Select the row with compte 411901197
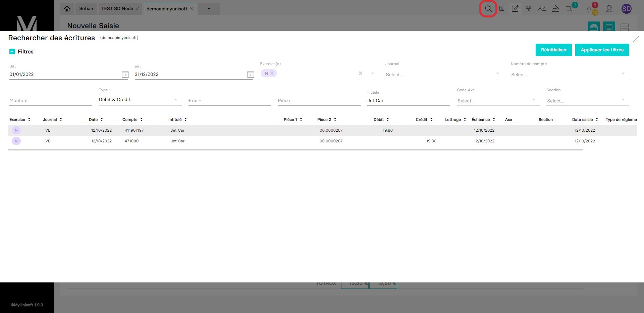The height and width of the screenshot is (313, 644). pyautogui.click(x=323, y=130)
